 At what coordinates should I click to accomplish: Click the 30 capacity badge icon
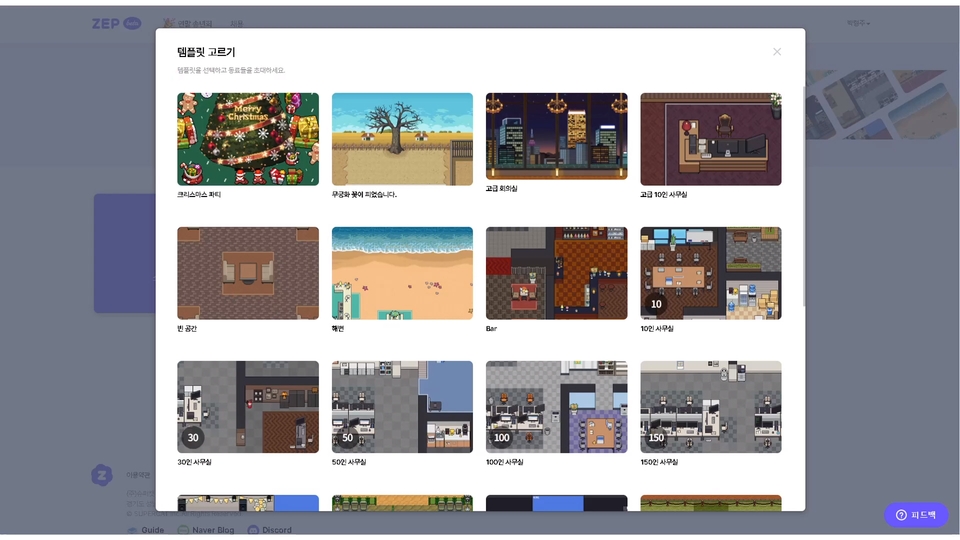coord(193,437)
